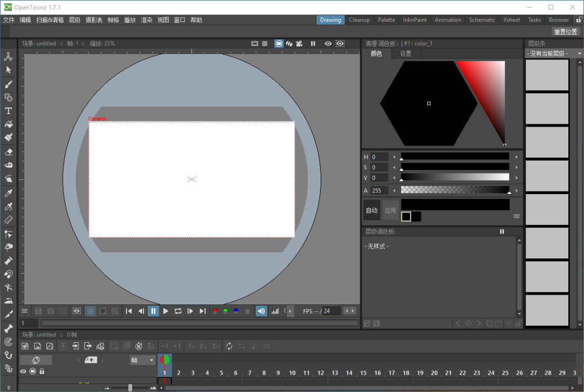Select the RGB Picker tool

(x=8, y=207)
